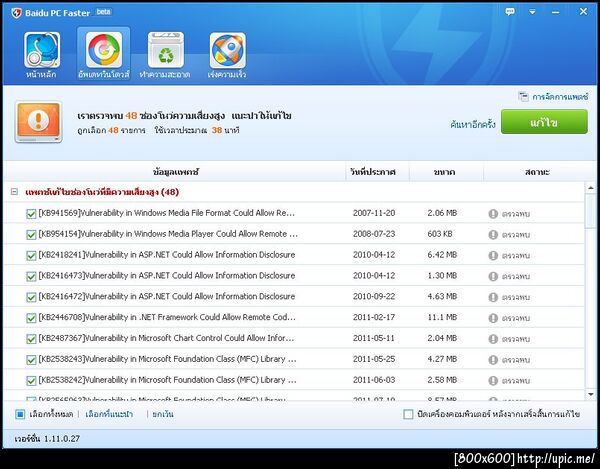Image resolution: width=600 pixels, height=469 pixels.
Task: Click the size value 603 KB
Action: [440, 234]
